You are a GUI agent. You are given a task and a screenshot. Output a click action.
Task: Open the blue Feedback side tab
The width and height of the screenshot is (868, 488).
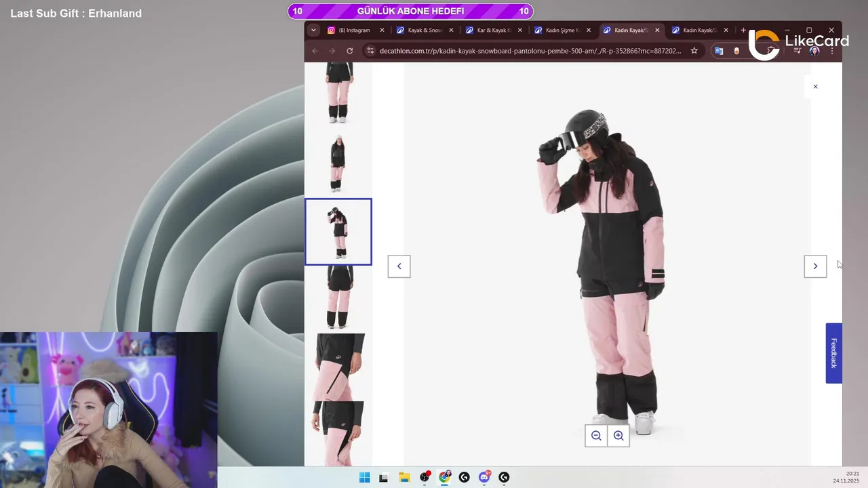coord(833,353)
